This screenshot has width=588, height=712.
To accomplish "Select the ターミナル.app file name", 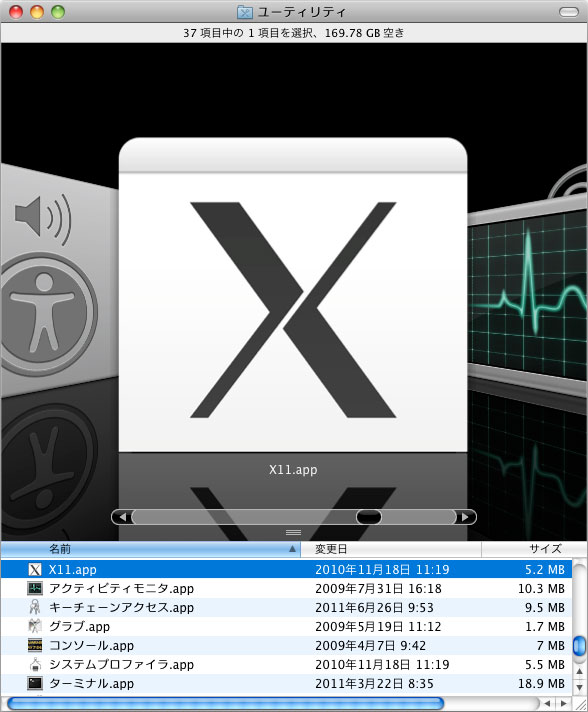I will (x=91, y=683).
